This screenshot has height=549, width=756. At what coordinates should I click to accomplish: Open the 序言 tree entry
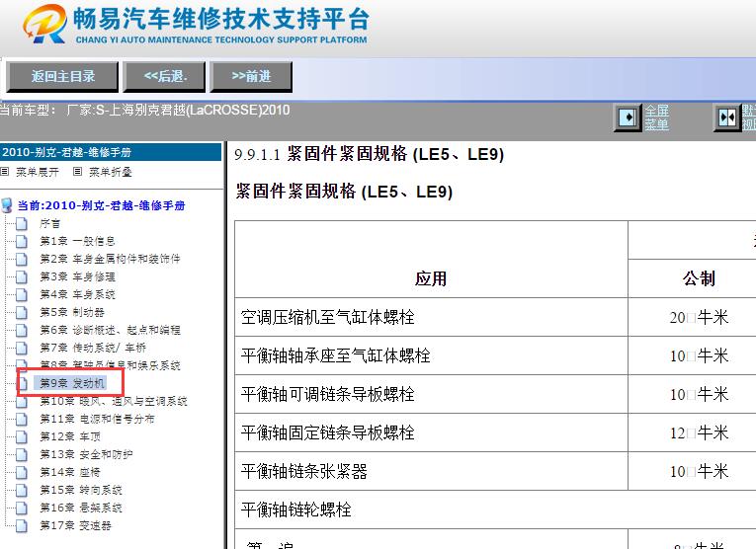50,223
